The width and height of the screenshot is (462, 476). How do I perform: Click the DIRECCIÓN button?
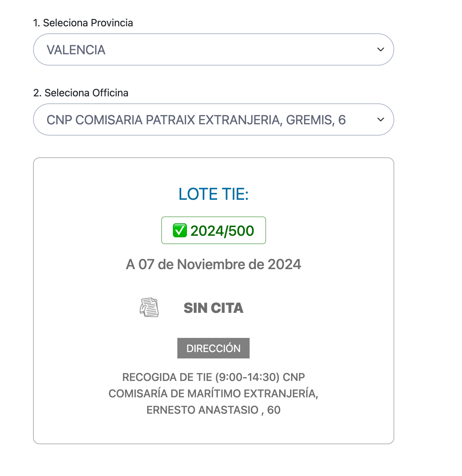point(213,348)
